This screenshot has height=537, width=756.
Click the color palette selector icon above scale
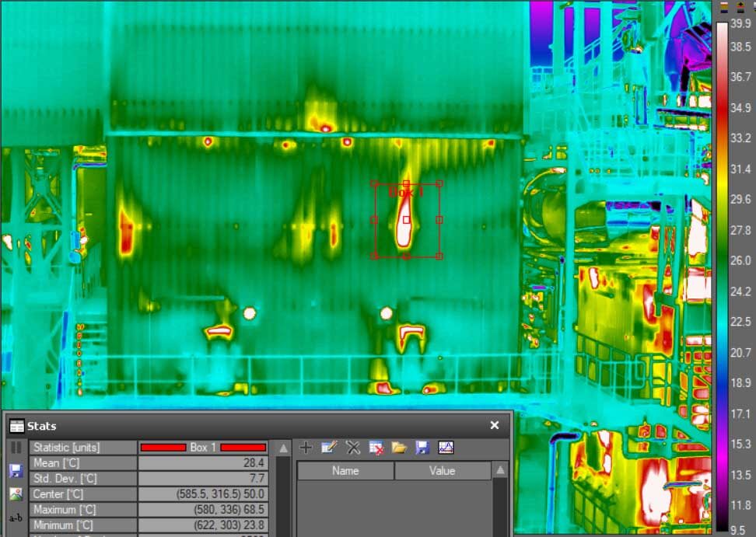[724, 8]
